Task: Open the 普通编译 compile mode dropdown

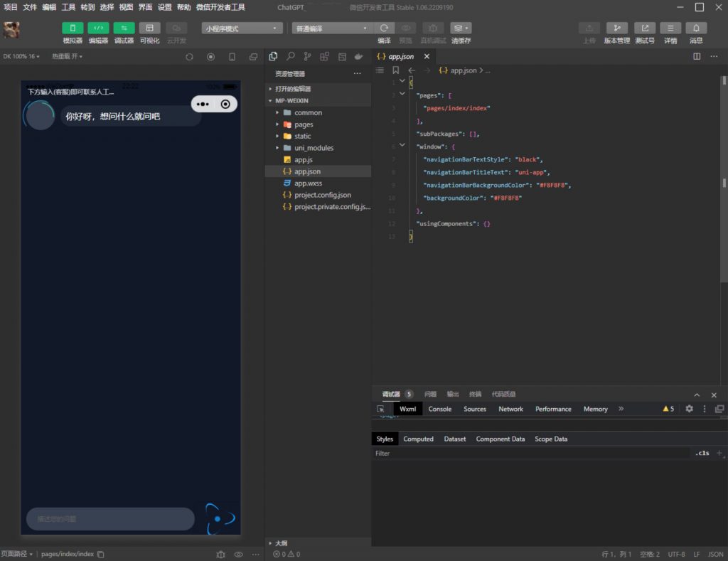Action: tap(332, 28)
